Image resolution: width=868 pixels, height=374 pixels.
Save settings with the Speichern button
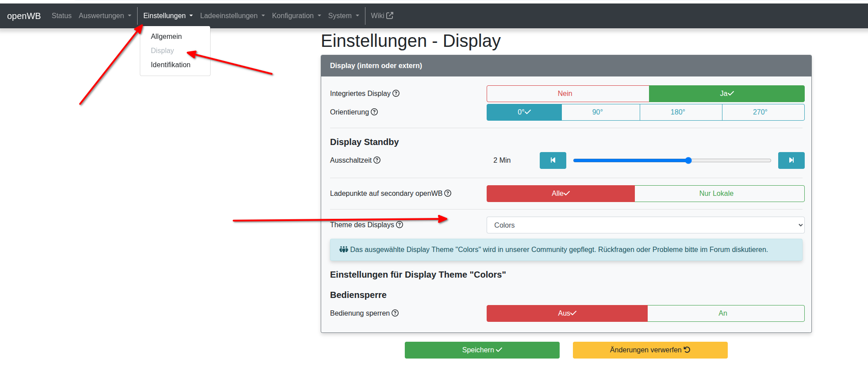pyautogui.click(x=482, y=350)
